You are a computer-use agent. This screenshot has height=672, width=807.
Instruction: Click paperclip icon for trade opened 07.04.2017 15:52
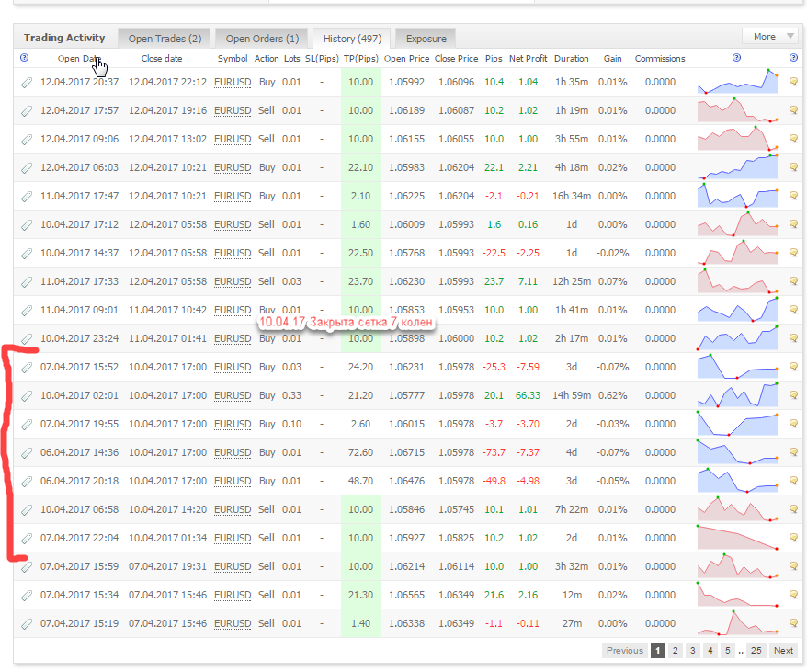click(27, 367)
